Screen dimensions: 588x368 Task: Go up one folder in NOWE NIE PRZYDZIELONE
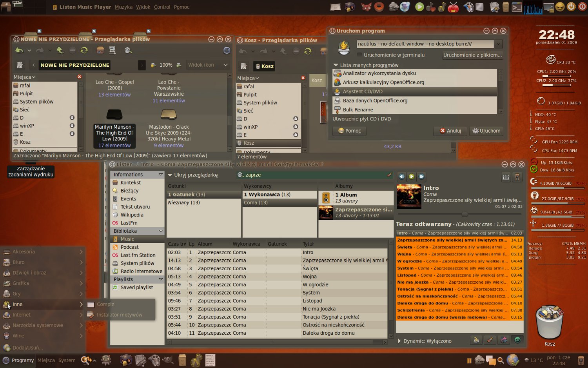tap(60, 50)
